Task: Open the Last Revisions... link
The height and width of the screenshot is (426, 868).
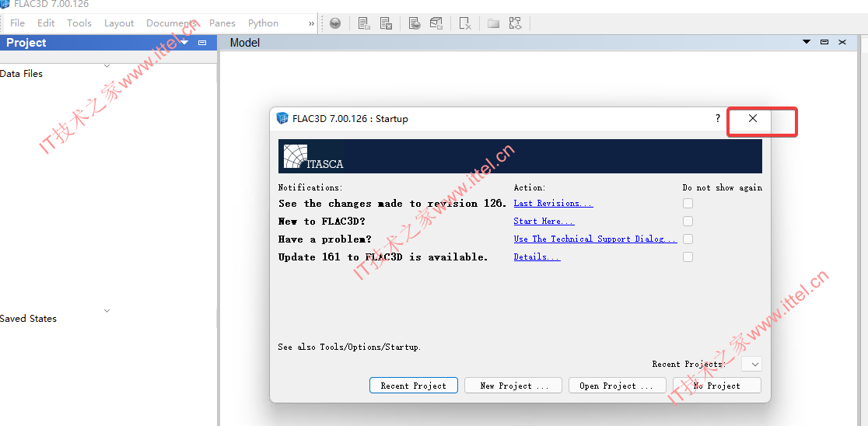Action: [x=553, y=203]
